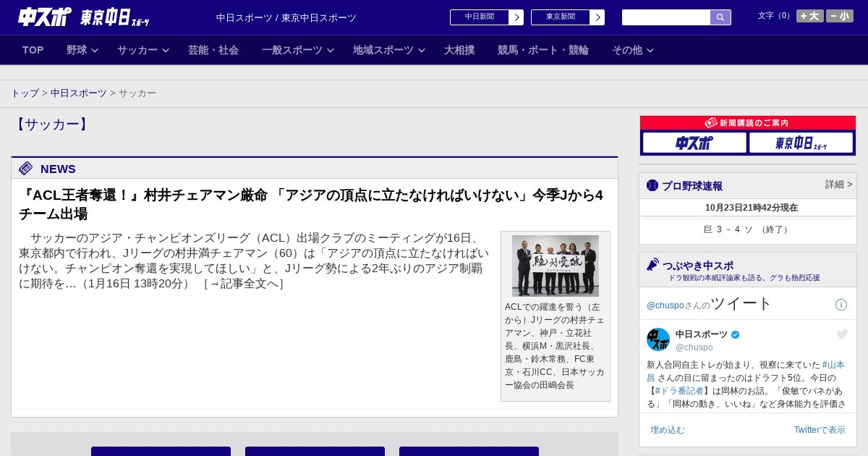Go to 中日スポーツ breadcrumb link
The width and height of the screenshot is (868, 456).
pyautogui.click(x=79, y=93)
